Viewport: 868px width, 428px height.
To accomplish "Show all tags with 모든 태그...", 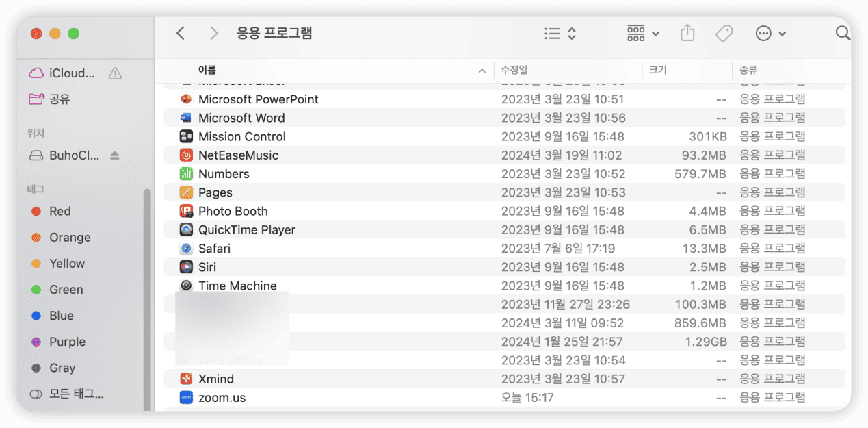I will tap(67, 394).
